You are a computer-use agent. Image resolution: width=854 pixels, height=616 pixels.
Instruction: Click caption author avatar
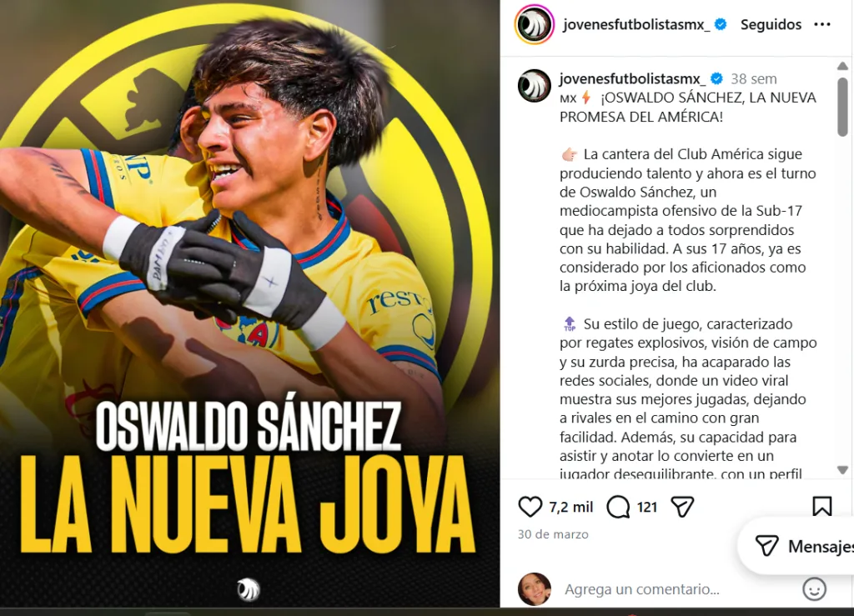(535, 86)
